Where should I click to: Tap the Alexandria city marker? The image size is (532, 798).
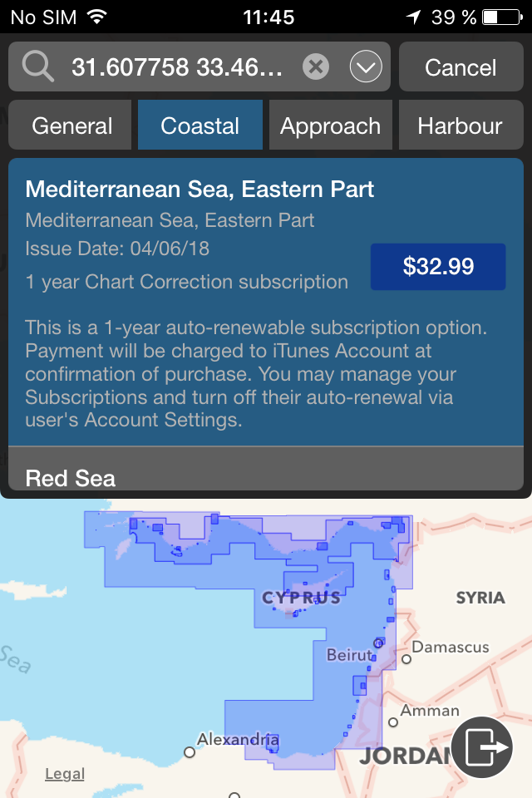click(x=190, y=752)
